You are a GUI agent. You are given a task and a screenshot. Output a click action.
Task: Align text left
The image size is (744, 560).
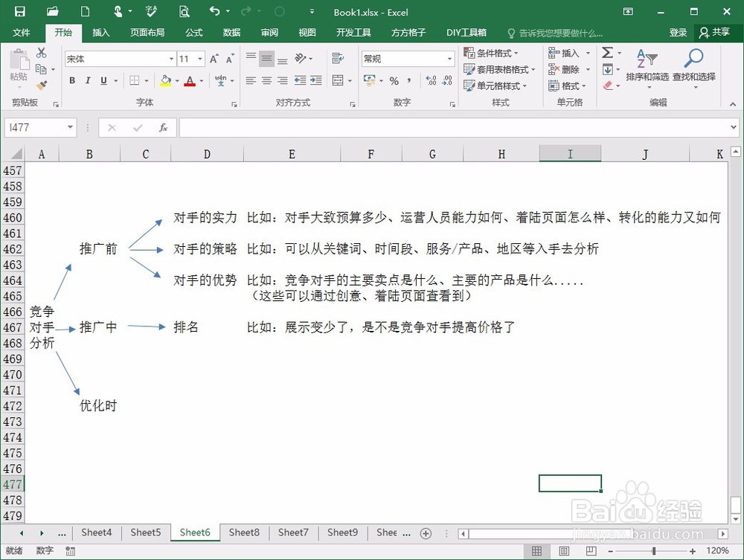[x=251, y=80]
